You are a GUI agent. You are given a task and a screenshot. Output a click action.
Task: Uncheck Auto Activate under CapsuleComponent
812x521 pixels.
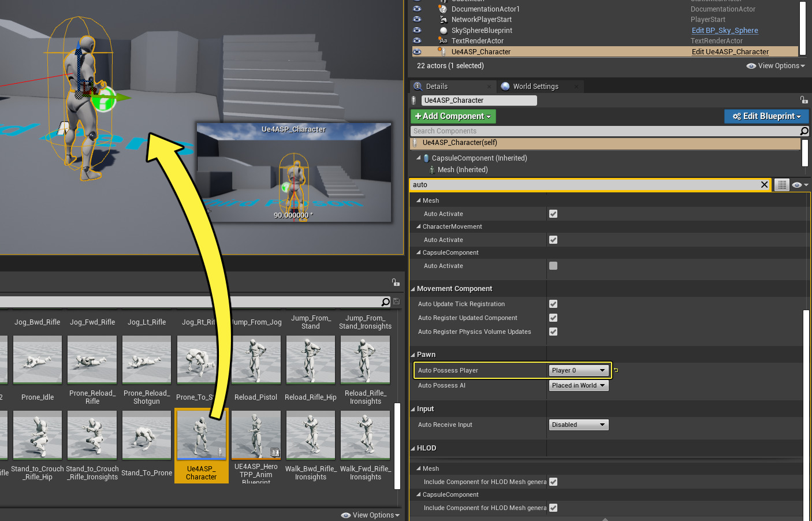[x=553, y=266]
